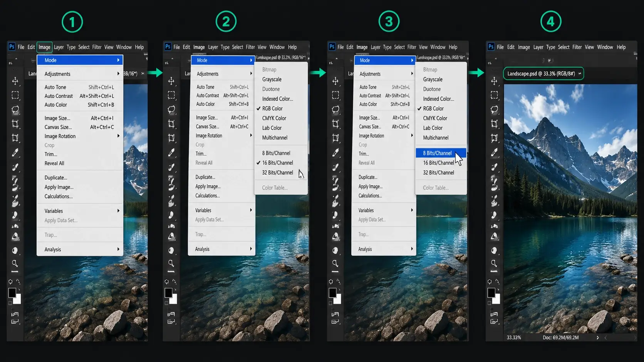Select highlighted 8 Bits/Channel in panel 3
This screenshot has width=644, height=362.
pos(441,153)
